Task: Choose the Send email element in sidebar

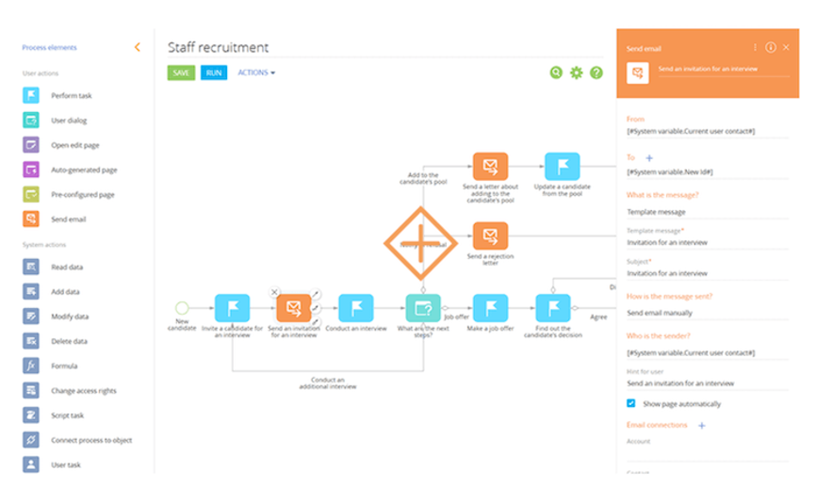Action: [54, 219]
